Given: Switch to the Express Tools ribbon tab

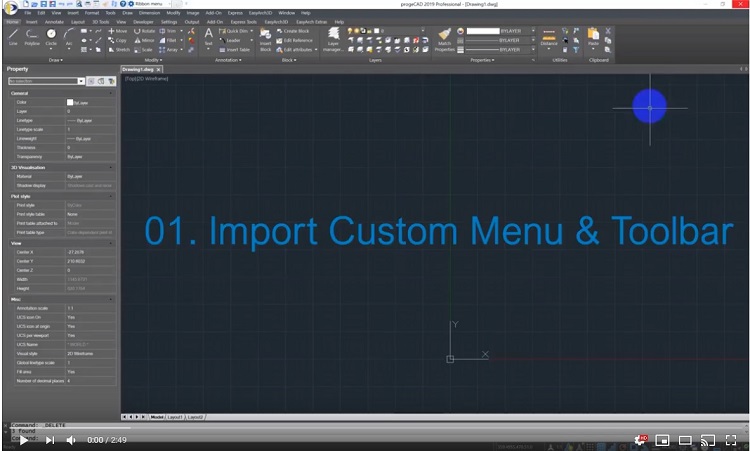Looking at the screenshot, I should pyautogui.click(x=243, y=22).
